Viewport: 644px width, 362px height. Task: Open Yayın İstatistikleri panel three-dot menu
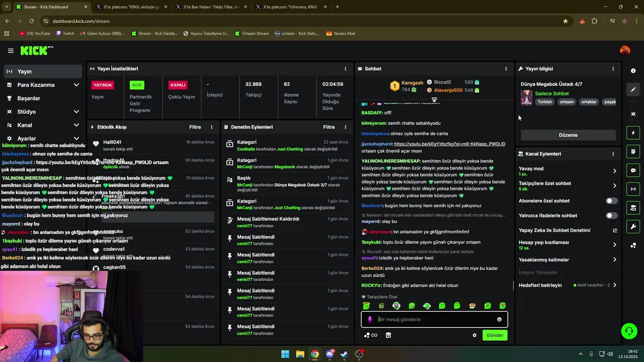pyautogui.click(x=345, y=69)
